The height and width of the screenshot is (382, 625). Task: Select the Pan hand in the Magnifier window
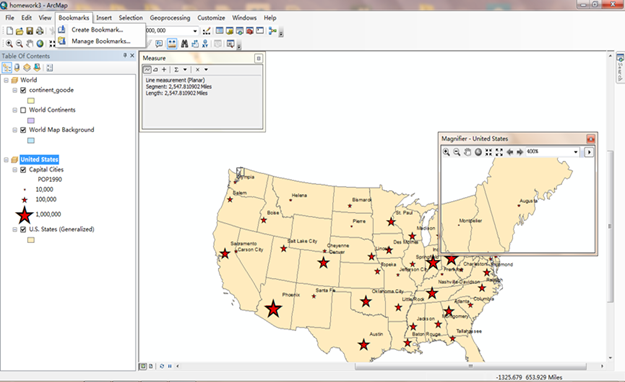coord(467,152)
